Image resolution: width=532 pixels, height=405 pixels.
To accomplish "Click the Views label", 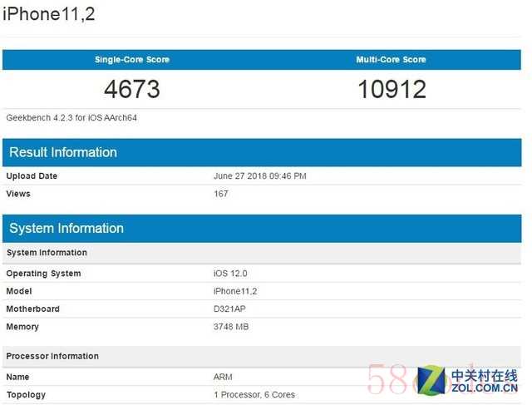I will pyautogui.click(x=18, y=194).
